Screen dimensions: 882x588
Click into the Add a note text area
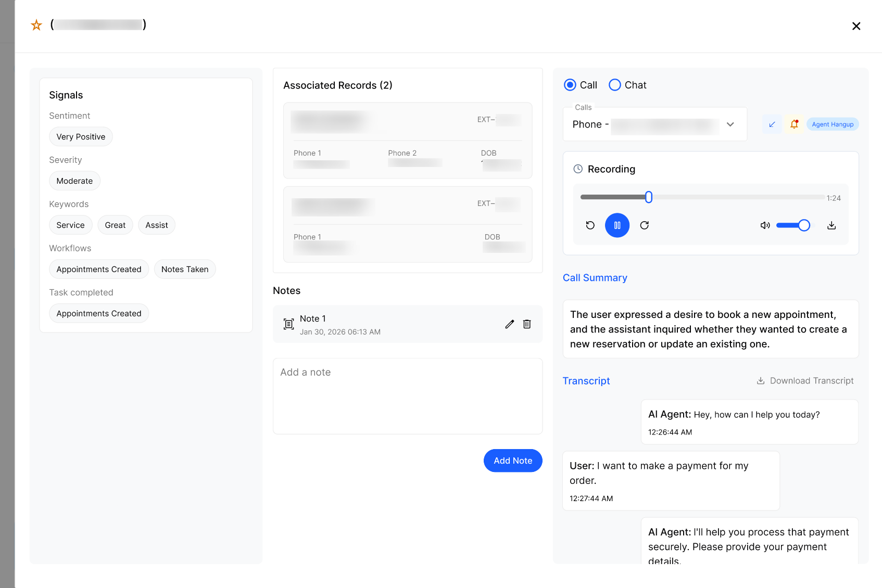coord(408,396)
